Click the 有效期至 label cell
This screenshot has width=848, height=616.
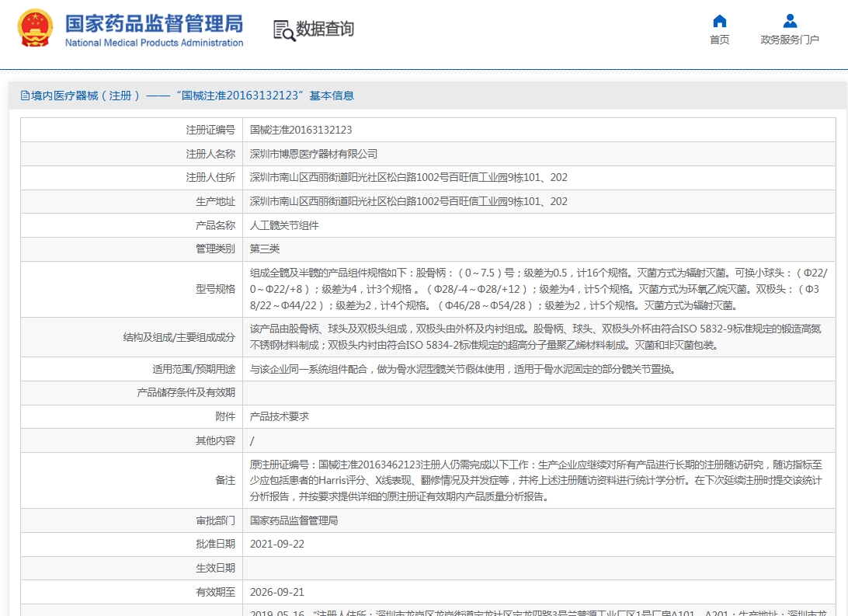click(x=131, y=592)
